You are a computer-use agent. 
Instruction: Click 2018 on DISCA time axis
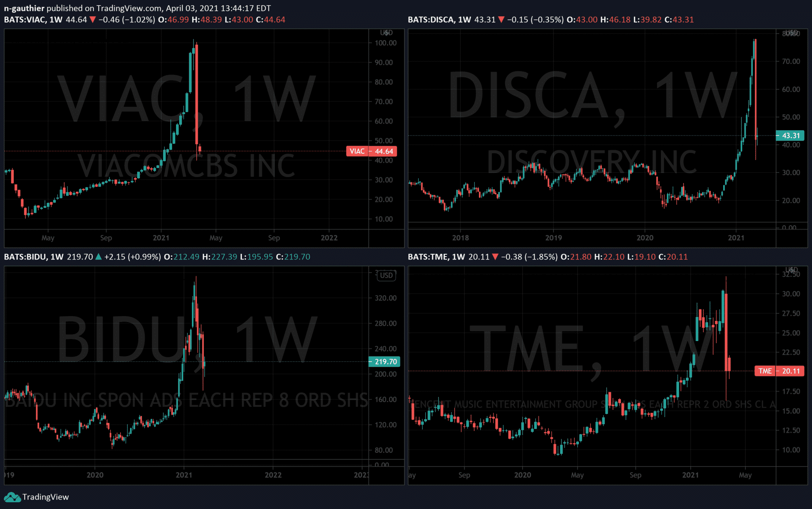pyautogui.click(x=460, y=238)
